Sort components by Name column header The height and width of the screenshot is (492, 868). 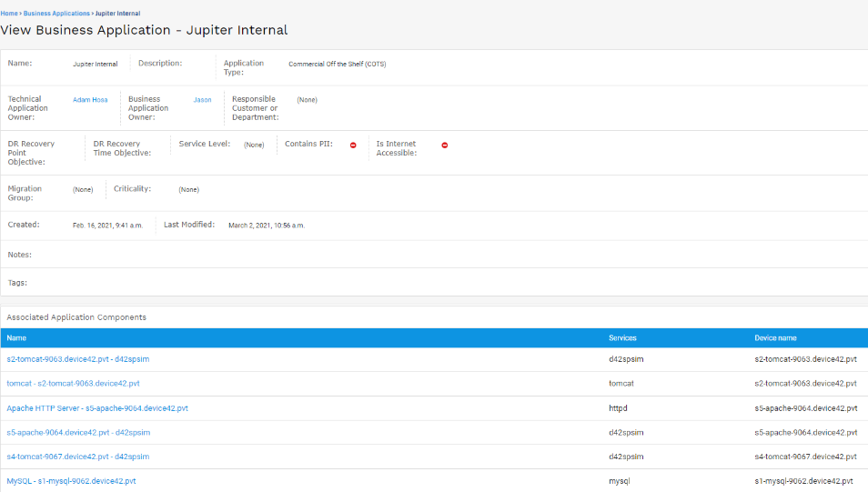coord(16,337)
